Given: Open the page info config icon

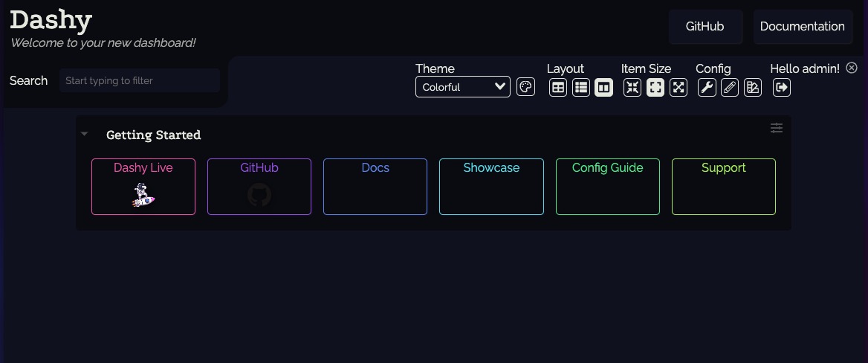Looking at the screenshot, I should pos(752,88).
